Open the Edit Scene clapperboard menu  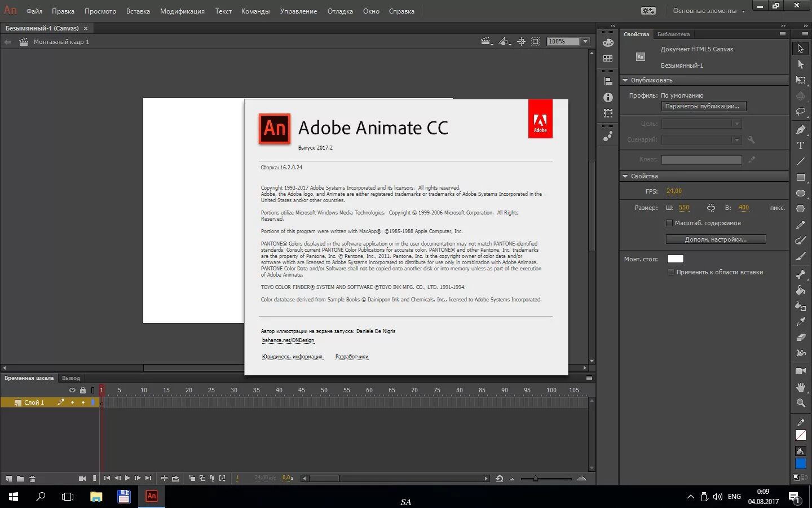pos(487,42)
